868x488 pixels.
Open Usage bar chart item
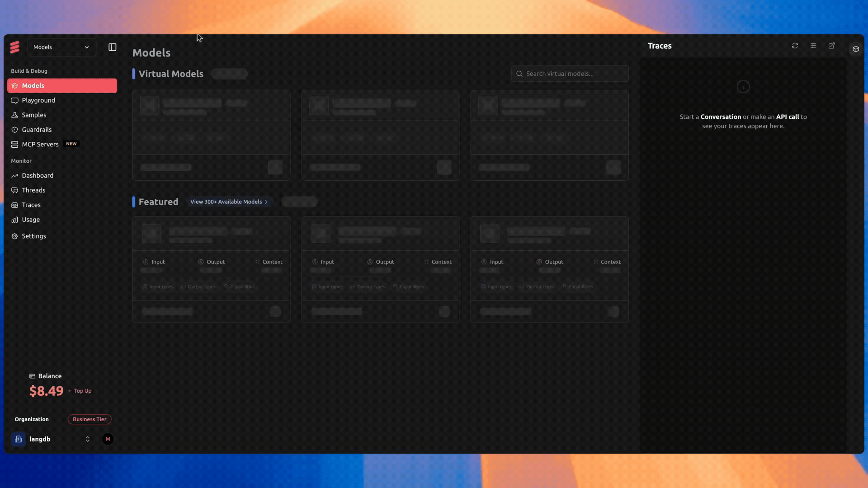click(31, 220)
